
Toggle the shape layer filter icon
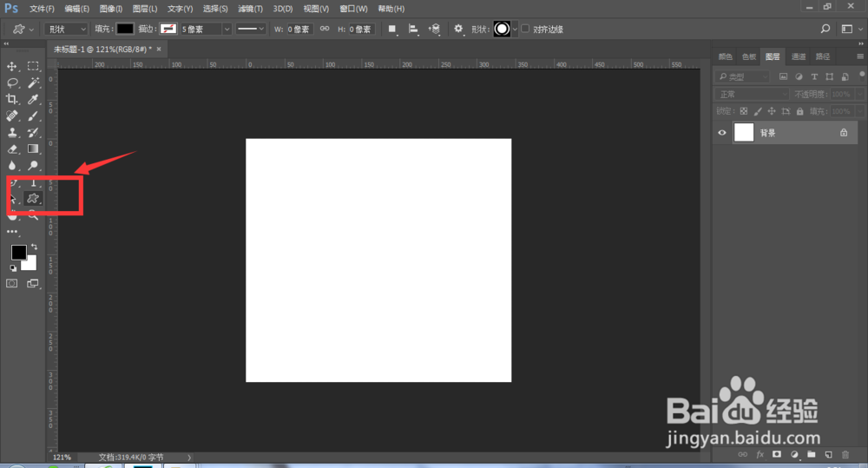[x=829, y=76]
